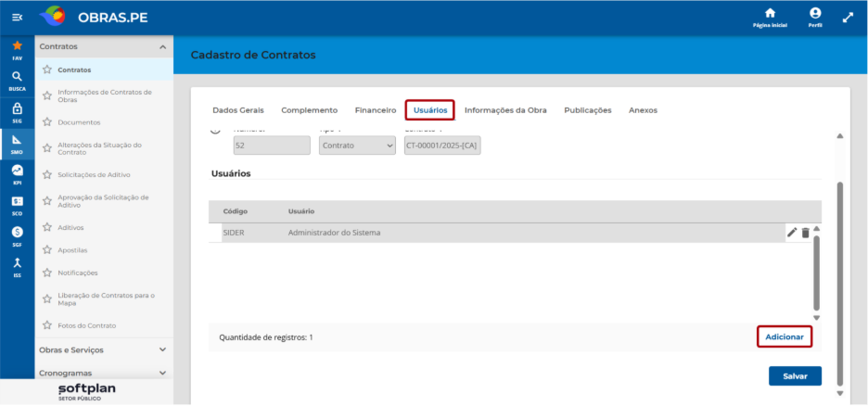Switch to the Financeiro tab
This screenshot has height=406, width=868.
(x=376, y=110)
